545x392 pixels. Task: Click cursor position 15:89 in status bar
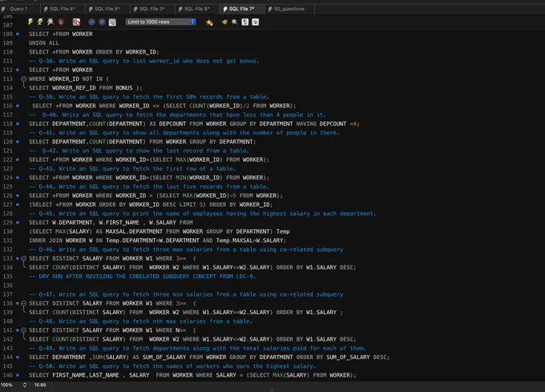coord(40,385)
